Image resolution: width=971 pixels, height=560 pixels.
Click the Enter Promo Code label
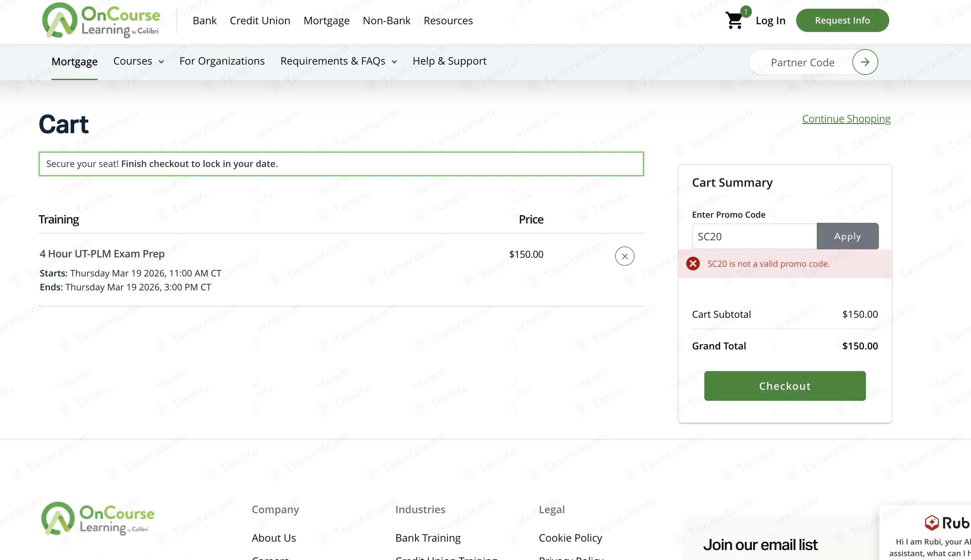(x=729, y=215)
